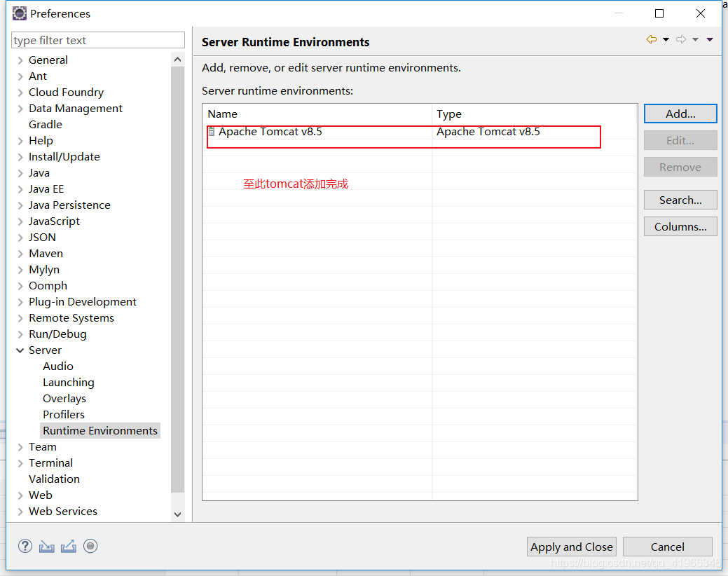Collapse the Server tree node
Screen dimensions: 728x576
[20, 350]
